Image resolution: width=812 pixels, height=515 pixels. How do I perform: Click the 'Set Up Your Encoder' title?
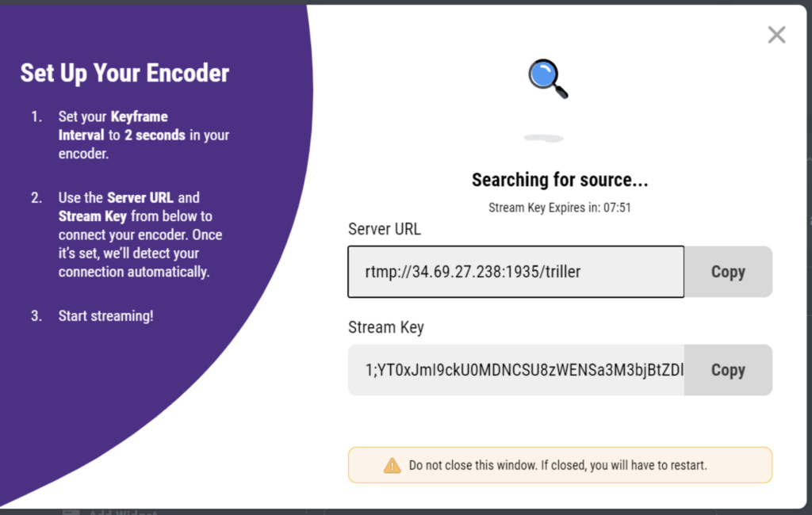[124, 73]
